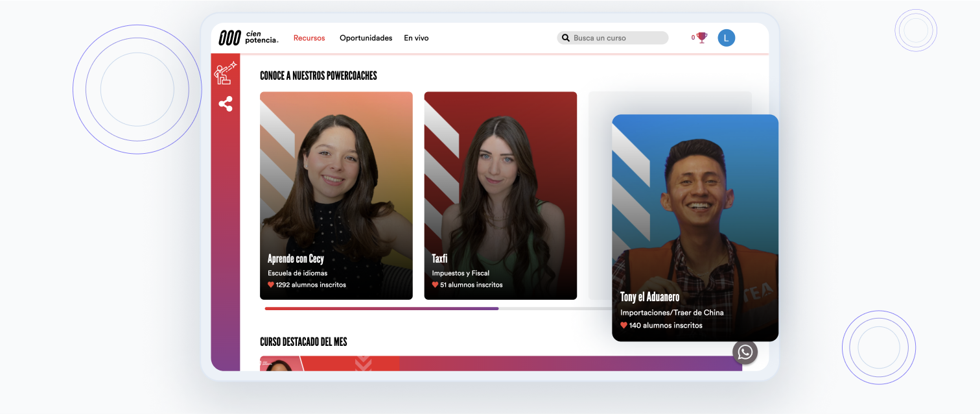
Task: Open the Curso destacado del mes banner
Action: pos(500,363)
